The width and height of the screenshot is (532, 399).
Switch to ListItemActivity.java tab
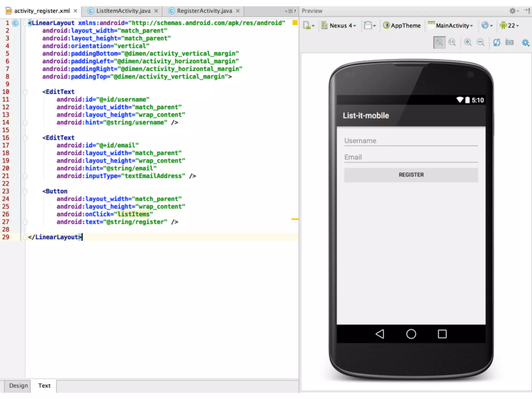coord(123,11)
